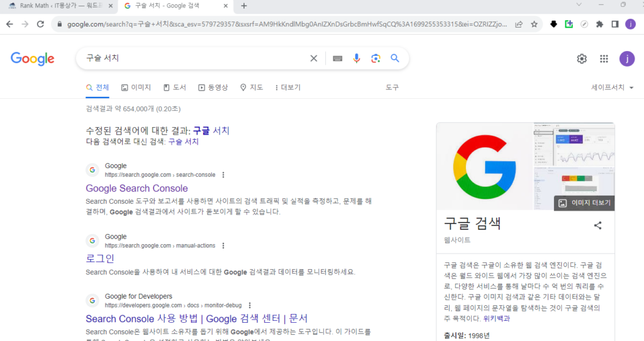
Task: Toggle the browser side panel icon
Action: click(x=615, y=25)
